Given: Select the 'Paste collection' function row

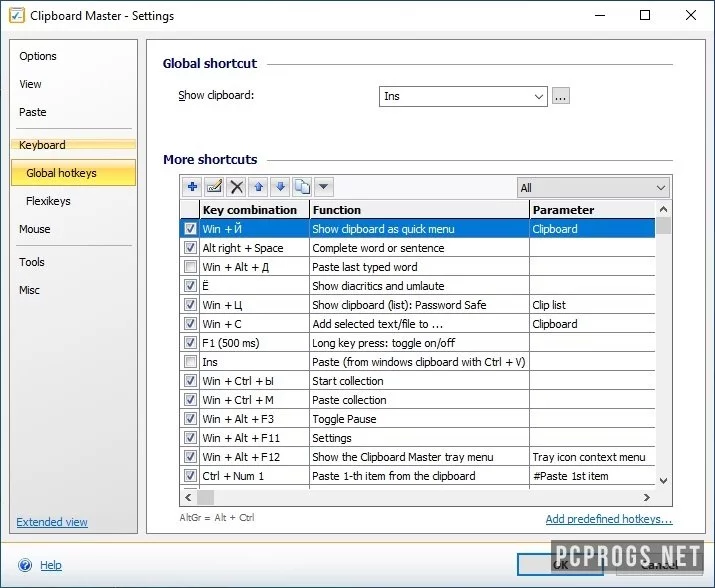Looking at the screenshot, I should coord(418,400).
